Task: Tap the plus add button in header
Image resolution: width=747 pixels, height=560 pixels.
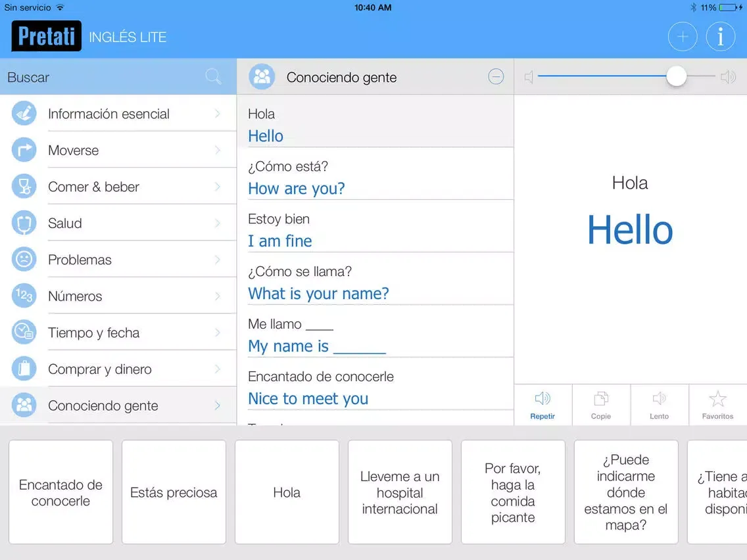Action: (x=682, y=37)
